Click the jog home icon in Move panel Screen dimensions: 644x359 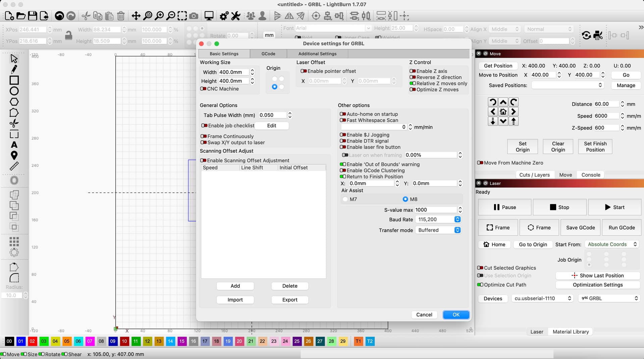coord(503,112)
